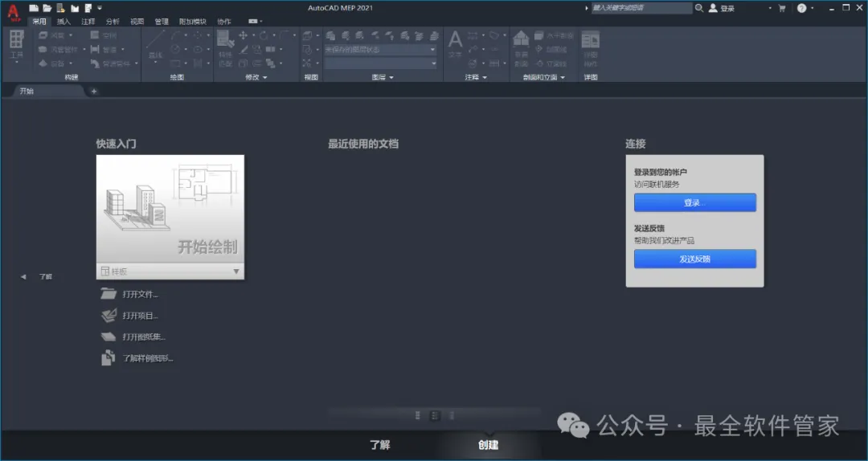Select the 文字 text tool

(455, 44)
